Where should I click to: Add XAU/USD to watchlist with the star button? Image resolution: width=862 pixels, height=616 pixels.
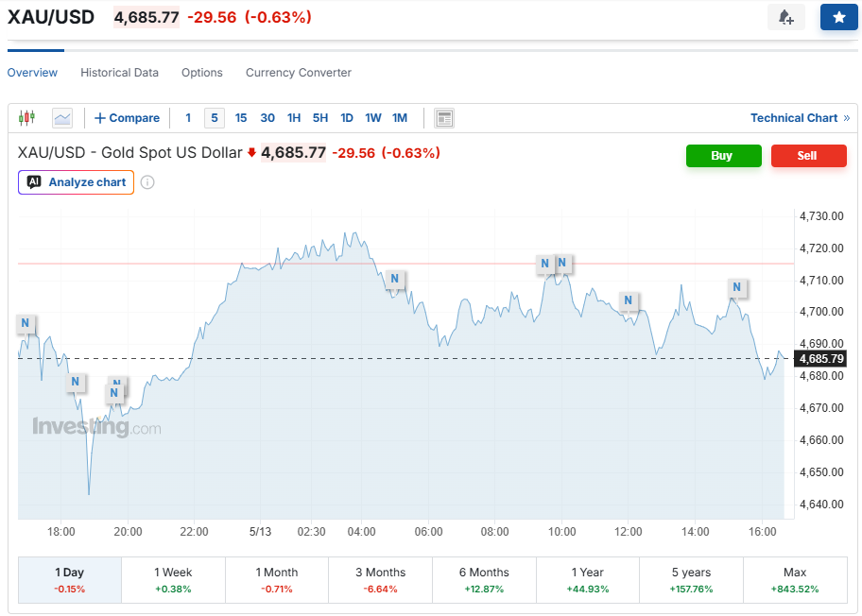[839, 17]
